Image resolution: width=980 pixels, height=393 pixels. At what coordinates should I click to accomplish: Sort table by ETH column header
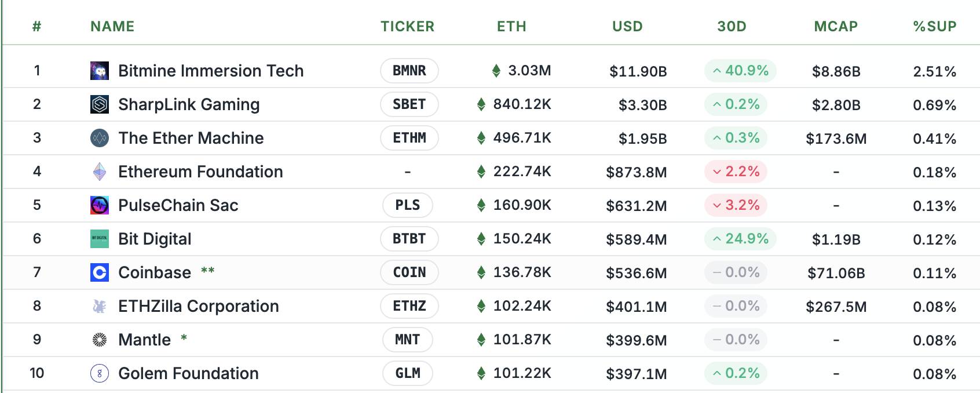click(x=511, y=27)
